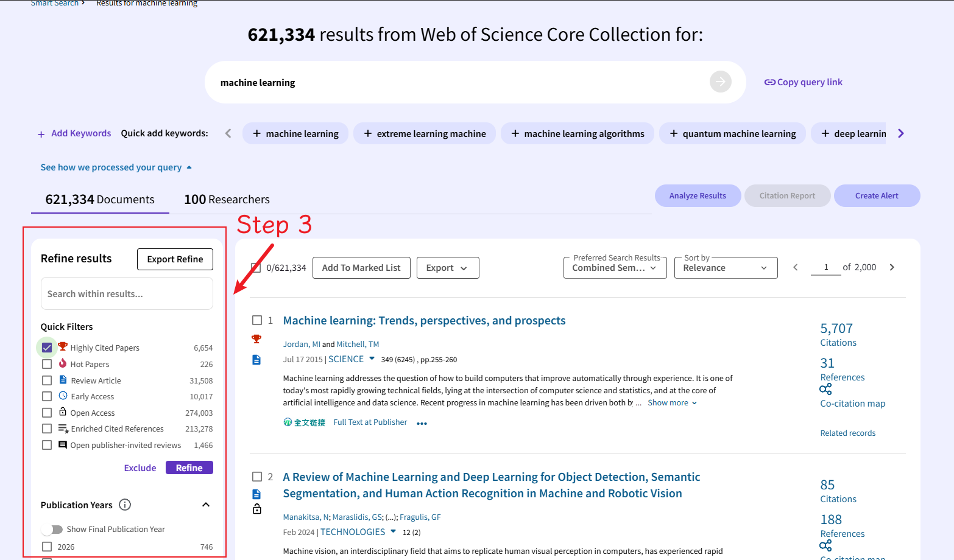Open free full text via green globe icon
954x560 pixels.
288,422
